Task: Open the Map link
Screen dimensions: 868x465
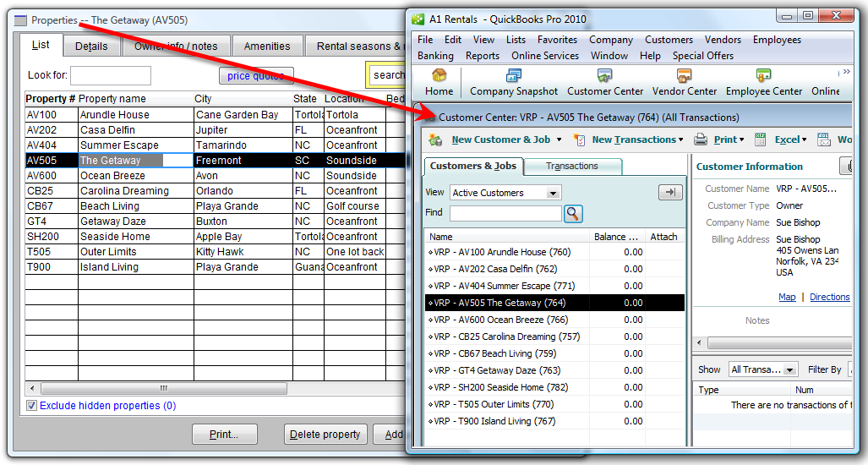Action: coord(787,298)
